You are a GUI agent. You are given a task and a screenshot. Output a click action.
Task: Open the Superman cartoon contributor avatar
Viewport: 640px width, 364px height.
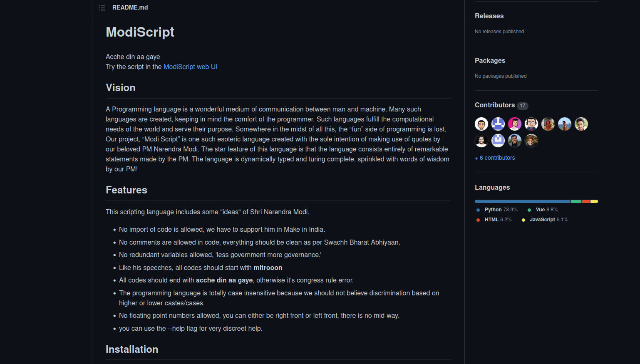[x=531, y=124]
